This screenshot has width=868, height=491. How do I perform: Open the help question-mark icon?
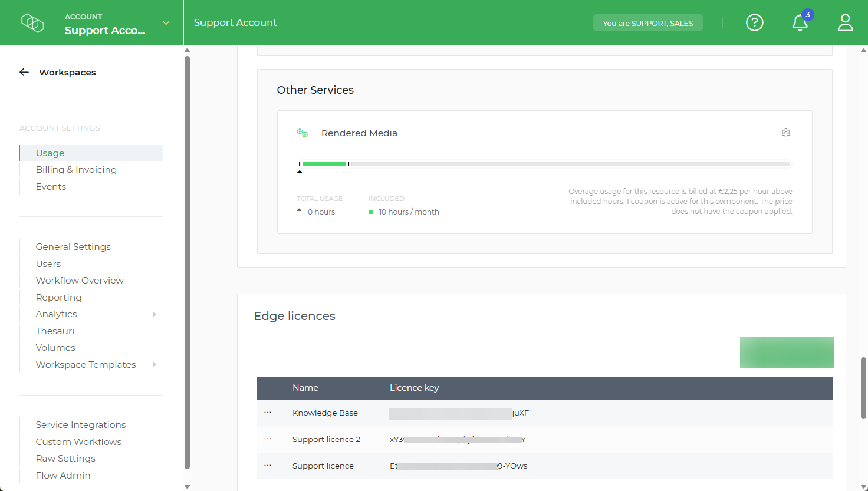coord(755,22)
